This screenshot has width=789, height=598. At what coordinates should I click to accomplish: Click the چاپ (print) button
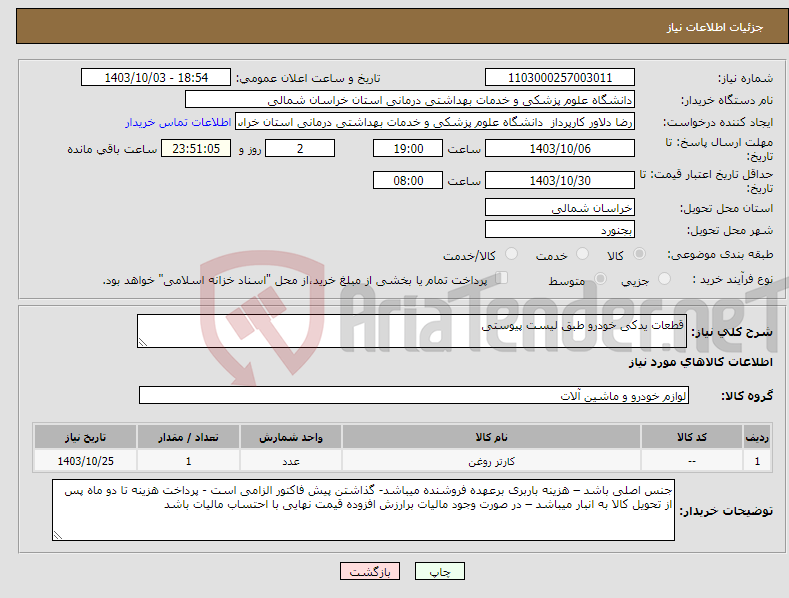439,571
